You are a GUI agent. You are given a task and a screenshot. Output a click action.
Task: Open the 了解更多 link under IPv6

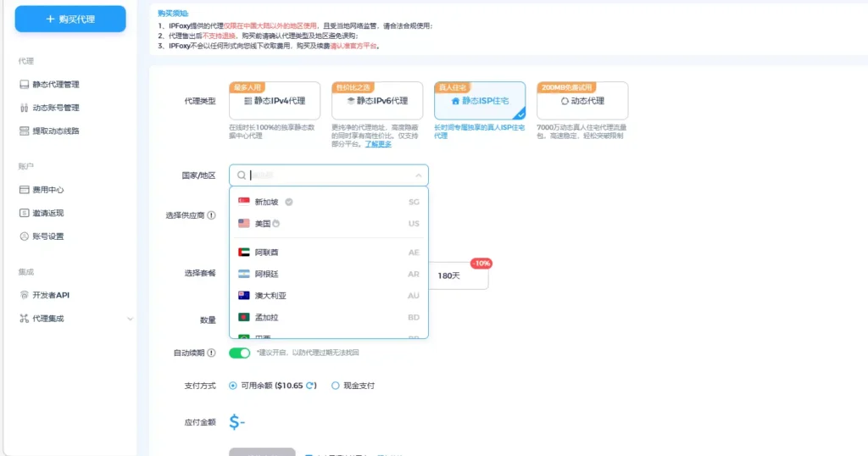(378, 144)
